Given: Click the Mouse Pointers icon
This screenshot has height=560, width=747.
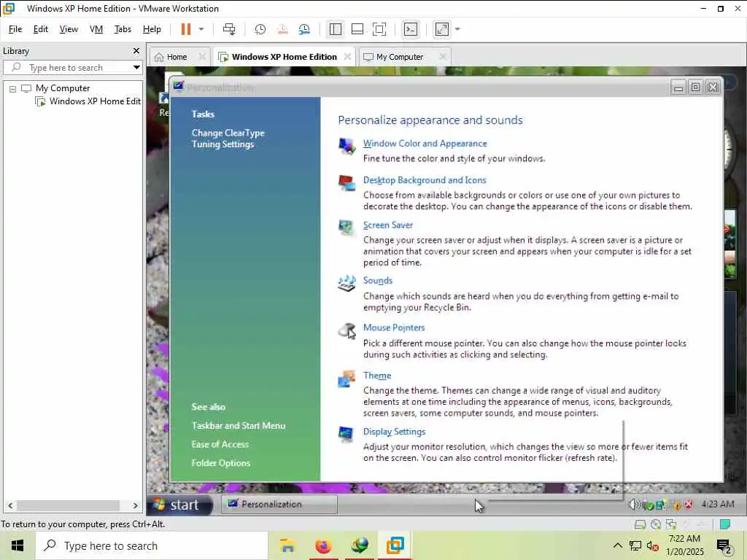Looking at the screenshot, I should click(347, 330).
